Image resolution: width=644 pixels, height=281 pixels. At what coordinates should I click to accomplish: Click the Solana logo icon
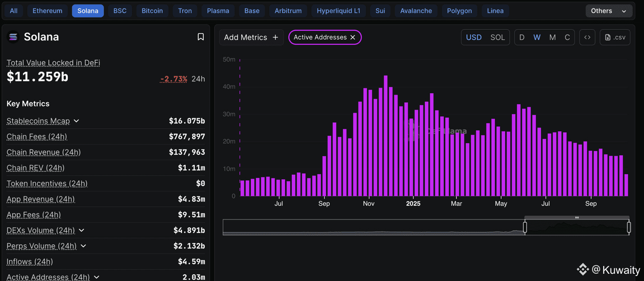[x=13, y=37]
